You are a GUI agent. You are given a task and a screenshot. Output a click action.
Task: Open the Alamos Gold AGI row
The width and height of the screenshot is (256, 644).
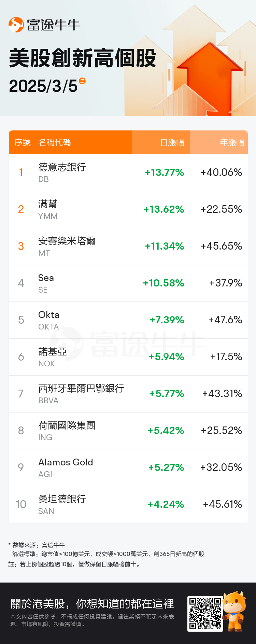tap(128, 468)
